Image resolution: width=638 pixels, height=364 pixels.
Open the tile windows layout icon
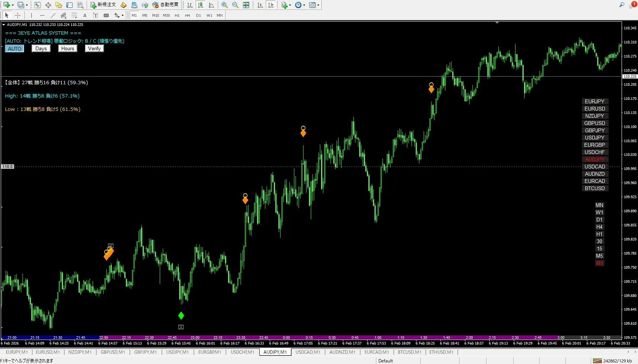click(x=246, y=5)
